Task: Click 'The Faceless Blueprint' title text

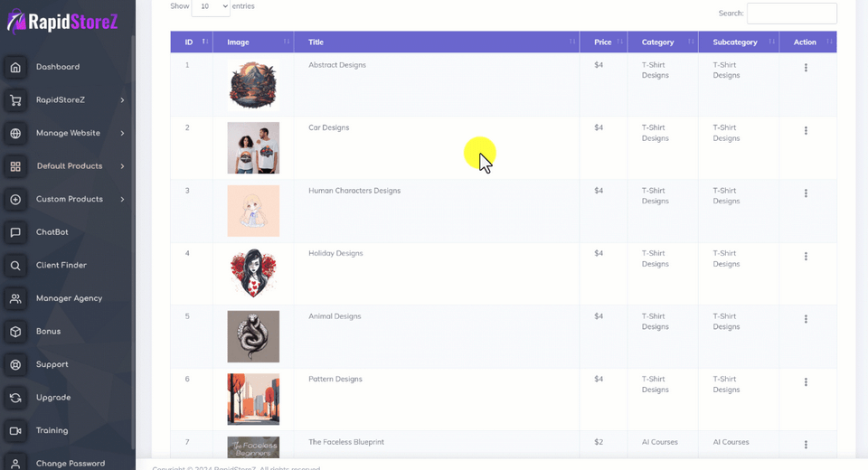Action: point(346,442)
